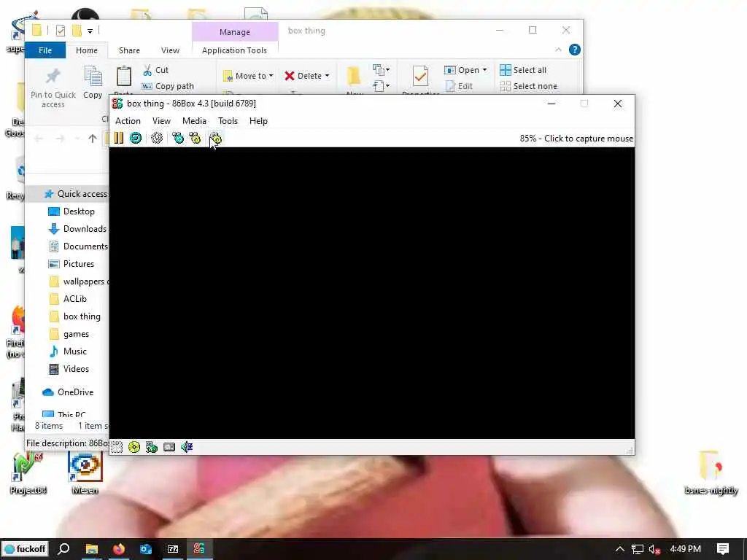This screenshot has width=747, height=560.
Task: Click the floppy drive status bar icon
Action: pyautogui.click(x=117, y=447)
